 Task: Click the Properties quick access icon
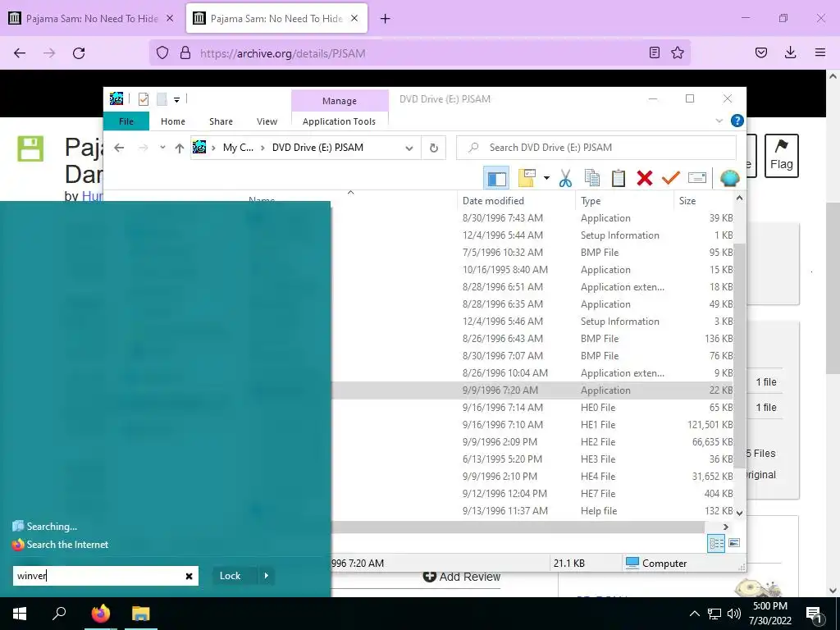[x=143, y=99]
